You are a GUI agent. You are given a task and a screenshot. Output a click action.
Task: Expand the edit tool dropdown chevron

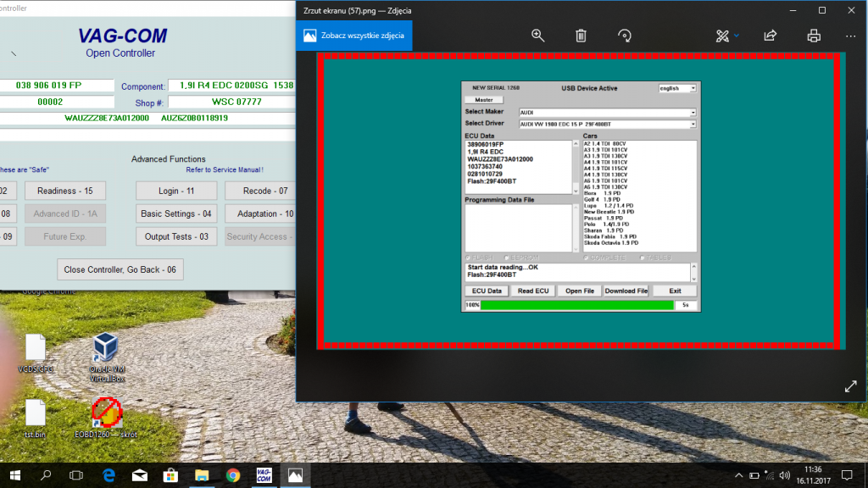737,36
